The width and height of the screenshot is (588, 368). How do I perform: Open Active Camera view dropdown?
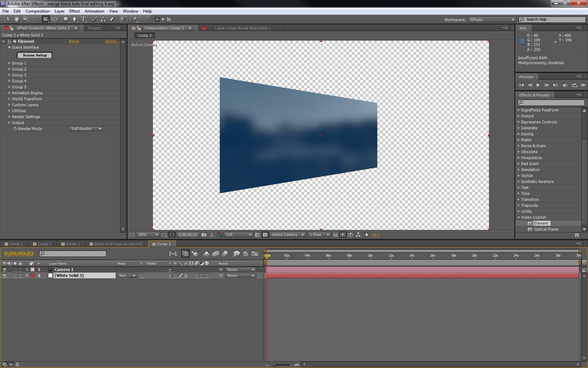(x=288, y=235)
